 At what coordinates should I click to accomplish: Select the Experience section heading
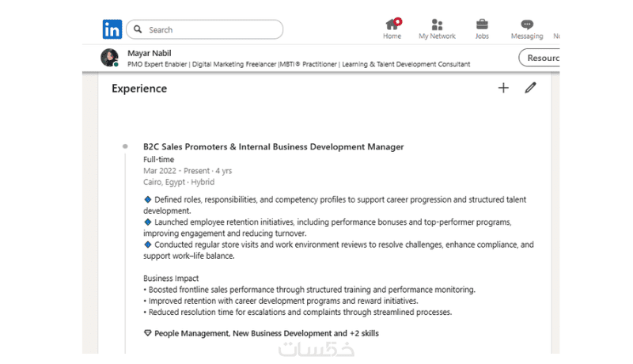[139, 89]
